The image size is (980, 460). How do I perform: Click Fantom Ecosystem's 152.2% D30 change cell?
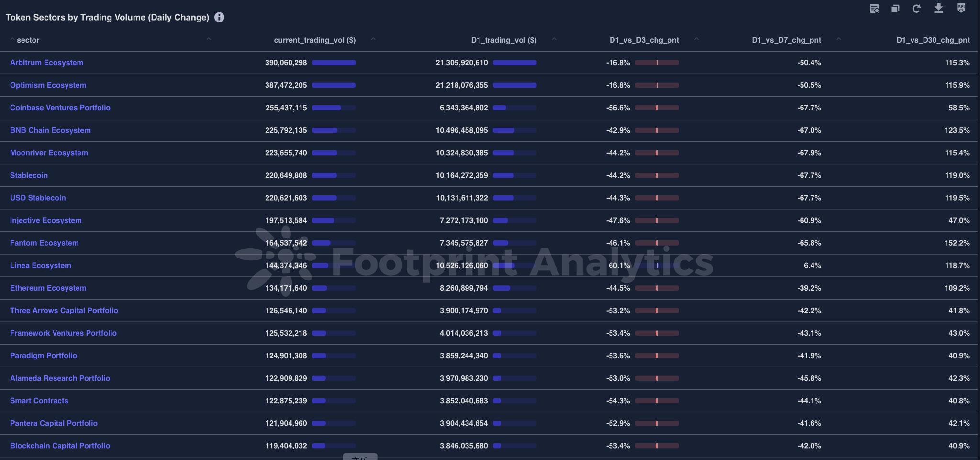tap(957, 243)
